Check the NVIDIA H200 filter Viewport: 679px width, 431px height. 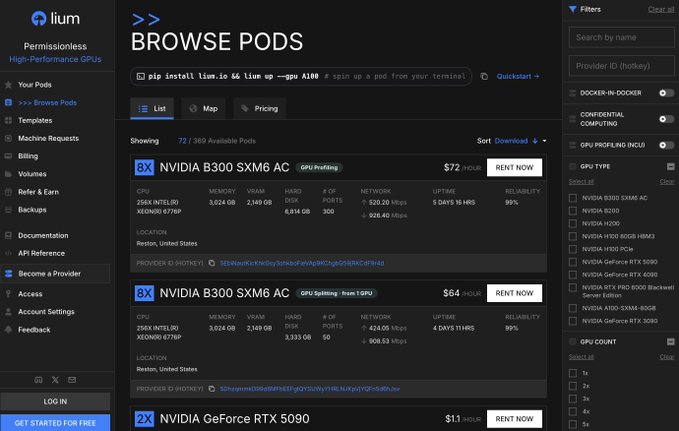click(573, 224)
